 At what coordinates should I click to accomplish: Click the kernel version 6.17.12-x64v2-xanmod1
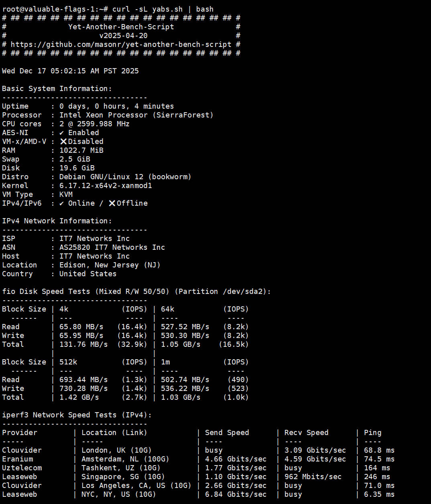[x=106, y=186]
